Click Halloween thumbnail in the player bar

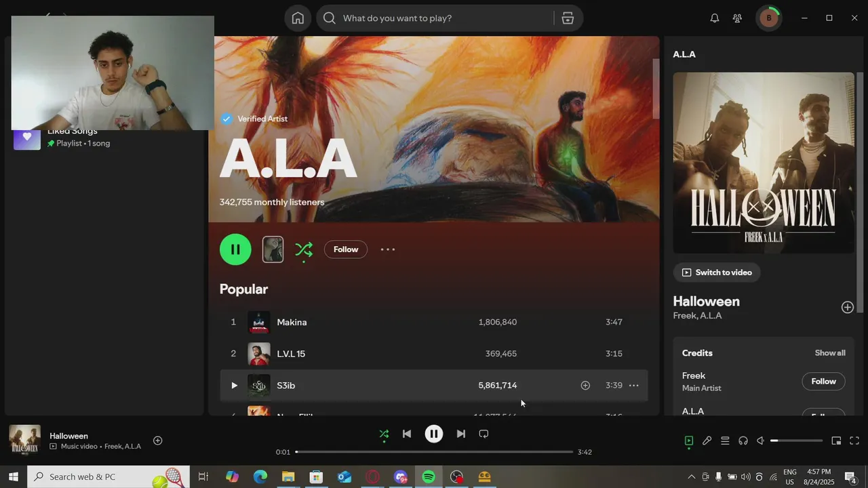point(25,440)
